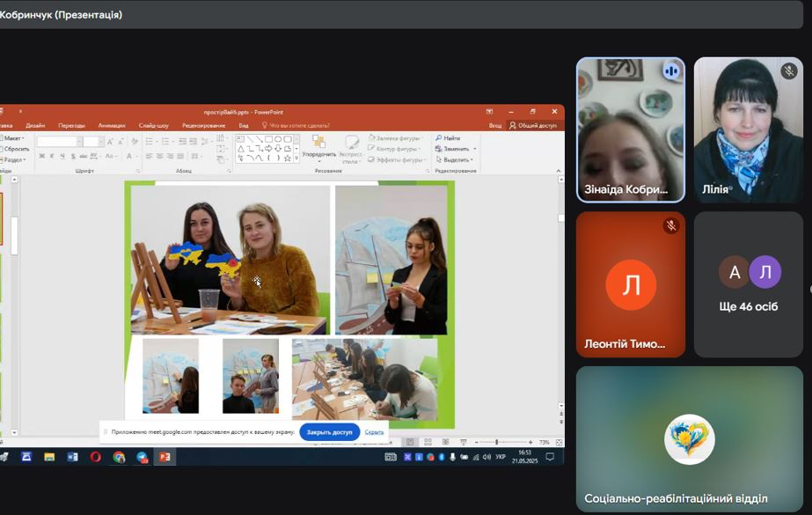This screenshot has width=812, height=515.
Task: Click the blue Закрыть доступ button
Action: [x=329, y=432]
